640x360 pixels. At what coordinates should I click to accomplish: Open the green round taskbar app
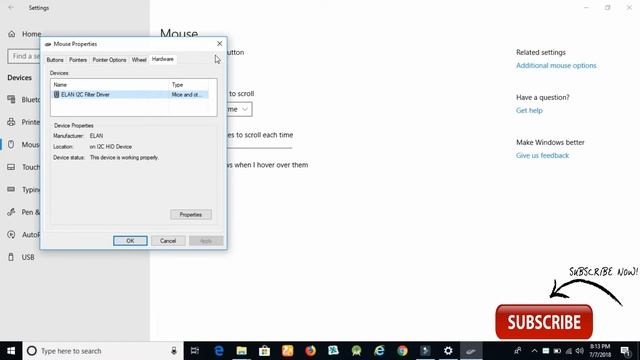356,351
